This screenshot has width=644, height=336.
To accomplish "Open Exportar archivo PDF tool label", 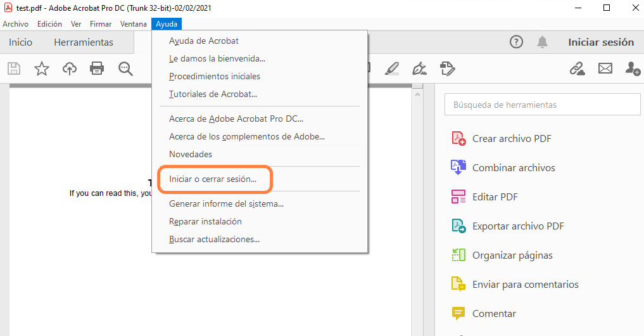I will pos(519,226).
